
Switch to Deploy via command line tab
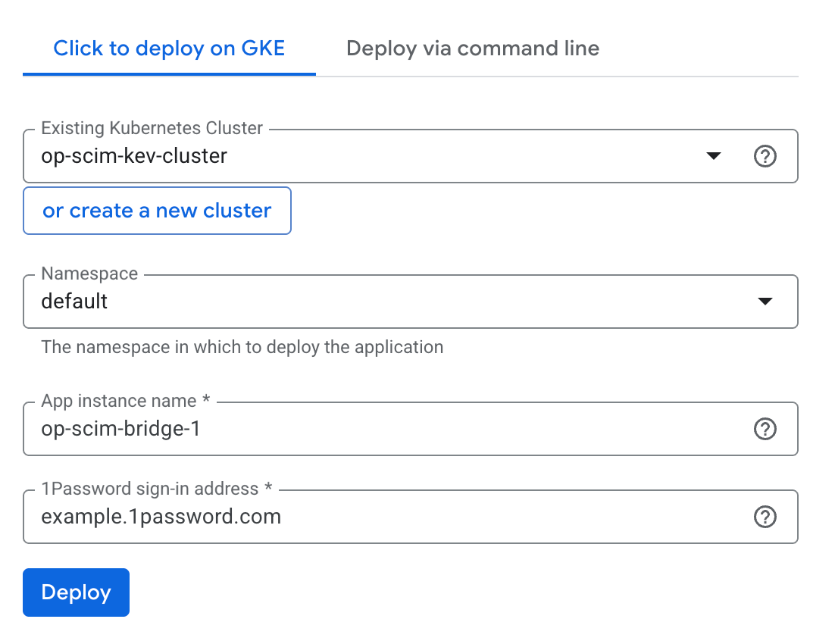pos(473,48)
